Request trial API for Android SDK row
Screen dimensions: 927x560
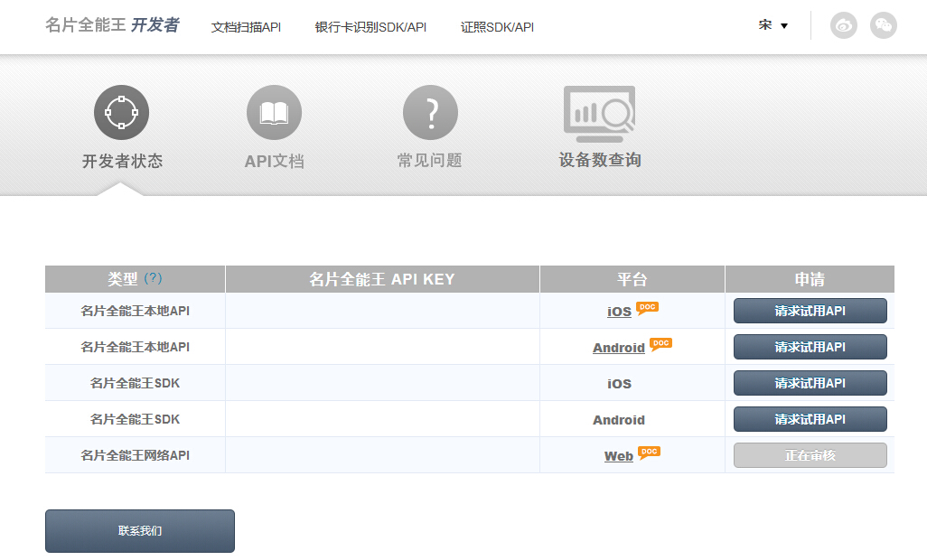(810, 419)
